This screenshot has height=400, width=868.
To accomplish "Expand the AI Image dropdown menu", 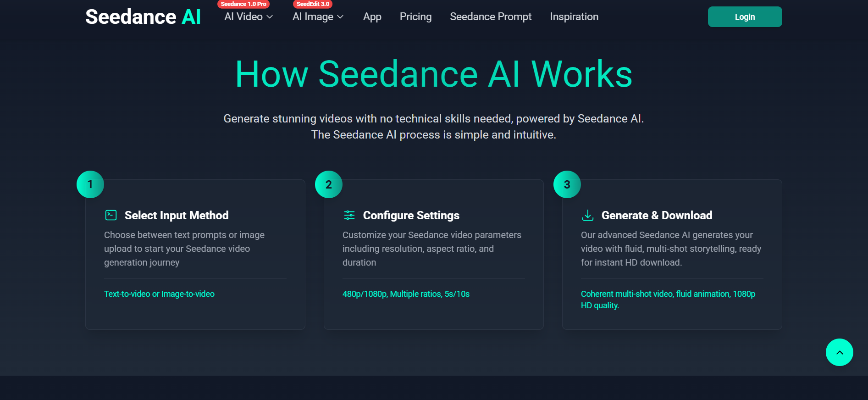I will (318, 17).
